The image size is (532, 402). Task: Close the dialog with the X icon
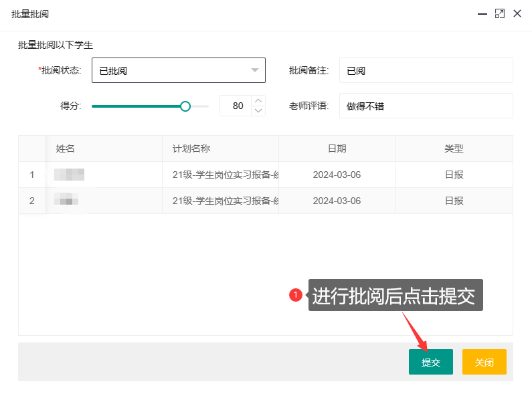coord(517,13)
